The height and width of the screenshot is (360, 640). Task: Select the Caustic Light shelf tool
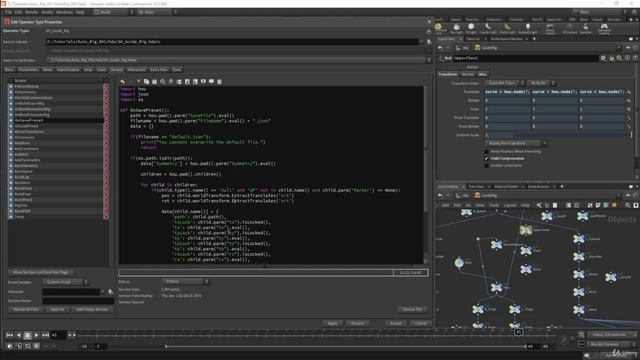(488, 29)
